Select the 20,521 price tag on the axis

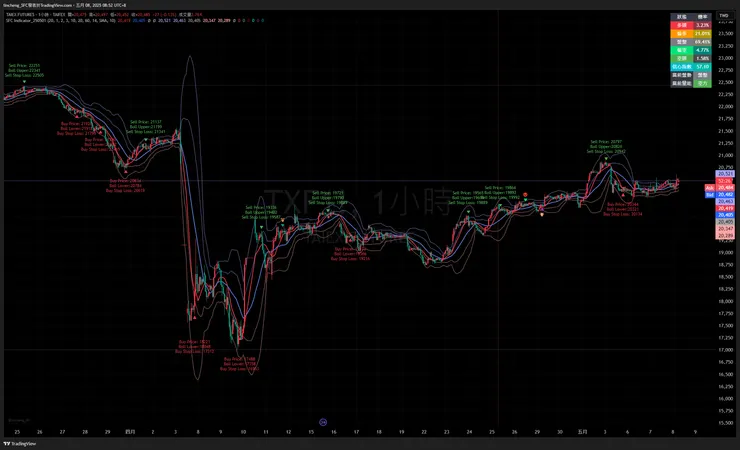pyautogui.click(x=725, y=174)
